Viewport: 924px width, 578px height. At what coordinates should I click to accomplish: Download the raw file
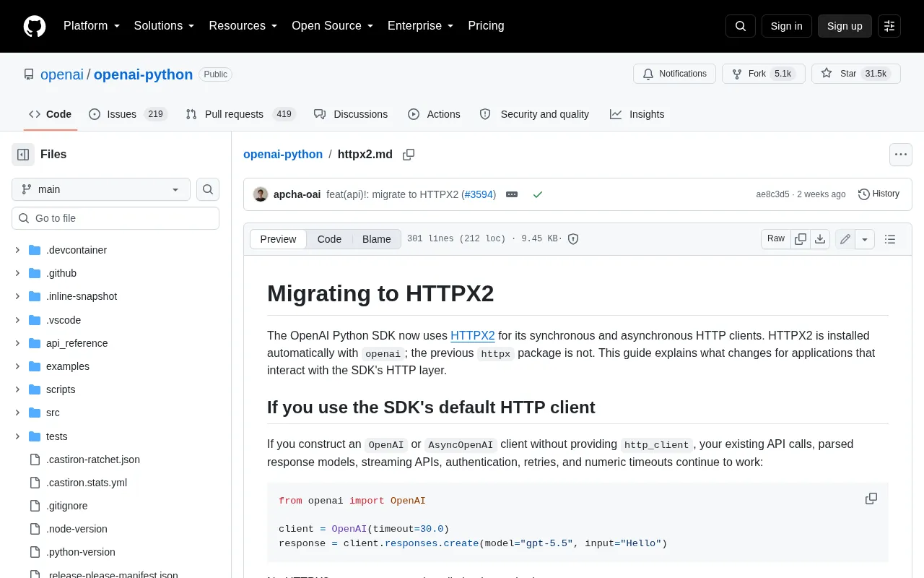coord(820,239)
